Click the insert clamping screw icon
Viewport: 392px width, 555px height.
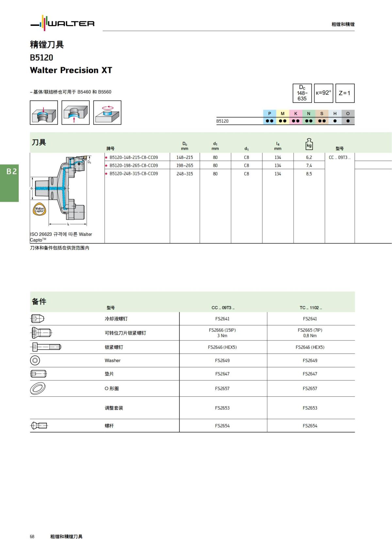(41, 333)
